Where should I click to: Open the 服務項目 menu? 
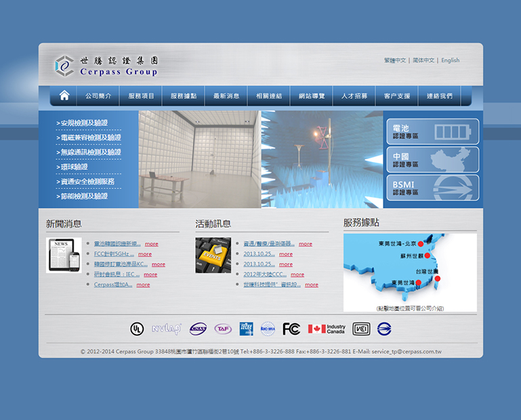tap(141, 96)
